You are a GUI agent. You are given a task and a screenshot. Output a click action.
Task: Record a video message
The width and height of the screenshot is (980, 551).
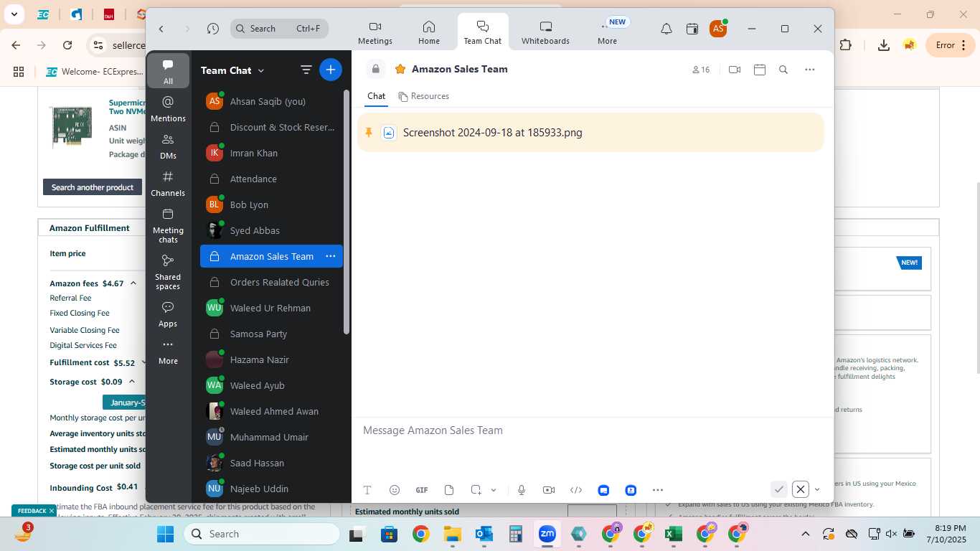[x=549, y=490]
